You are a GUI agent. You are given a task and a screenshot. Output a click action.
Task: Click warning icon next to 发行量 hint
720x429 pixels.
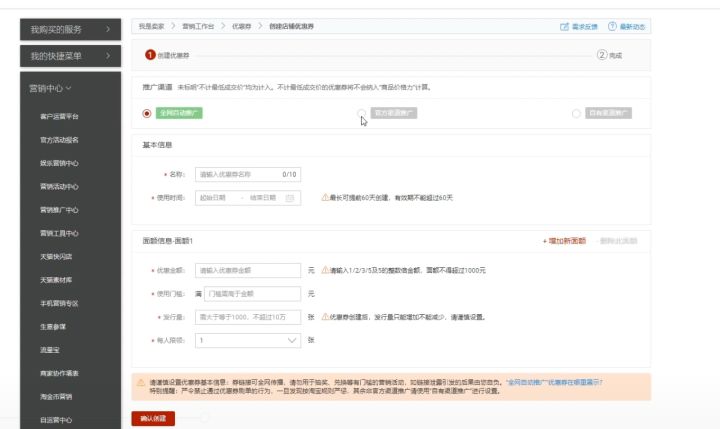coord(325,317)
